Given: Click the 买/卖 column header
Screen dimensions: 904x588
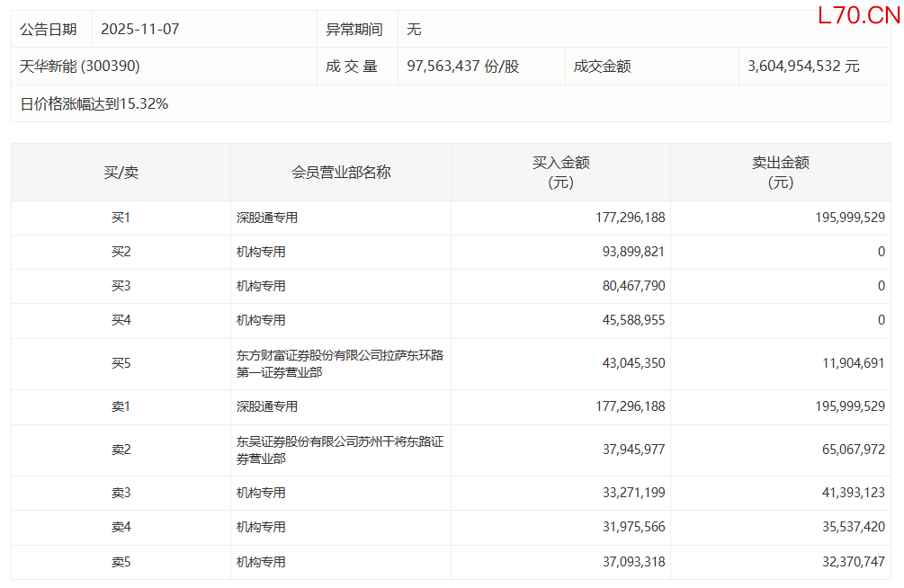Looking at the screenshot, I should pyautogui.click(x=121, y=173).
